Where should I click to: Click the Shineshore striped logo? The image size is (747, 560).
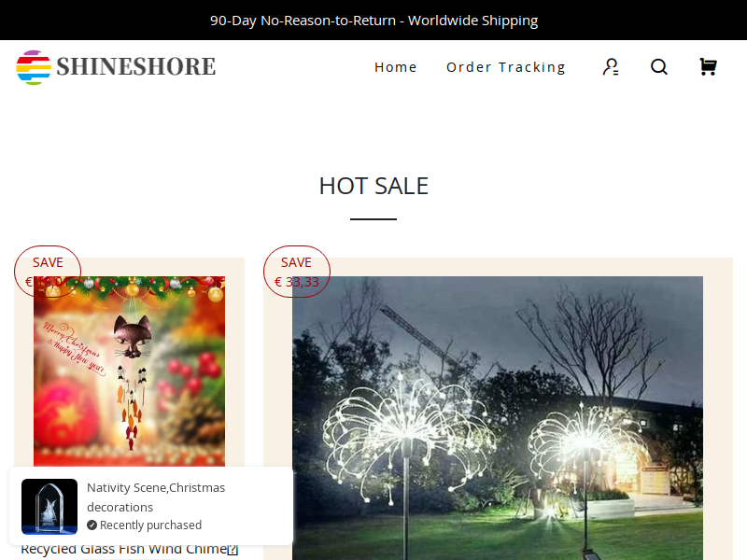[x=34, y=67]
